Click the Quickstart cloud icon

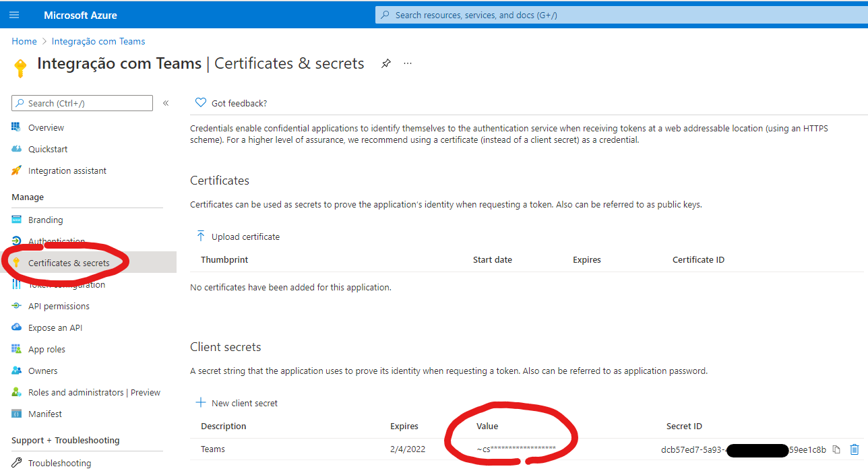16,149
